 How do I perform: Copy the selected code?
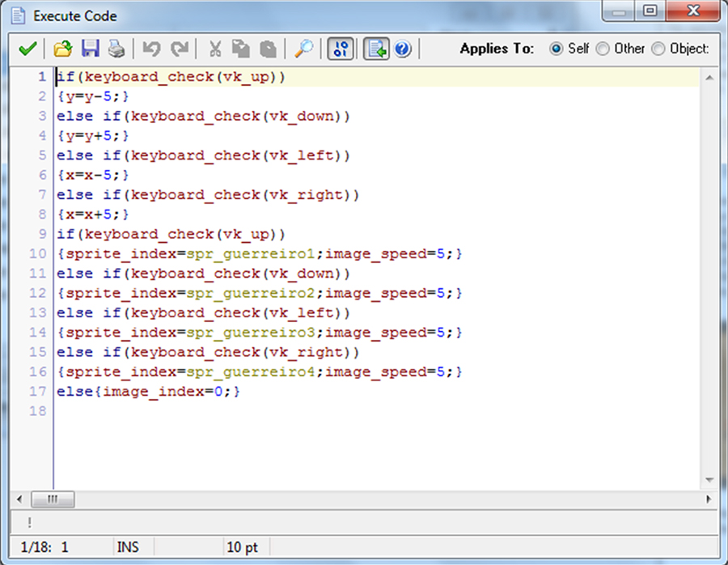click(x=241, y=49)
